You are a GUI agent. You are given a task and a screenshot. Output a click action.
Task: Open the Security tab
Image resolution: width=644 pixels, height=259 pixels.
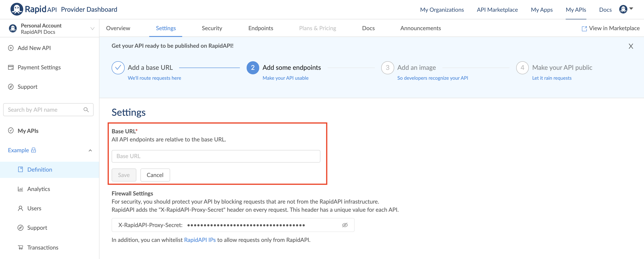[x=212, y=28]
